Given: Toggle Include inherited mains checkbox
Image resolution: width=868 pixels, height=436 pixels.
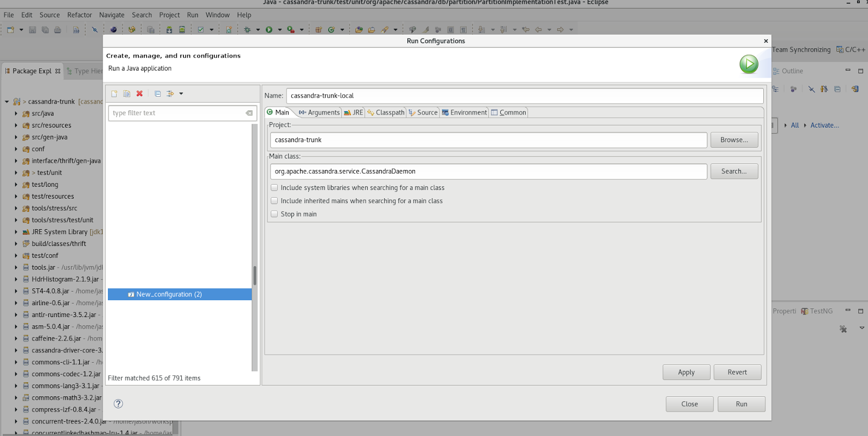Looking at the screenshot, I should 275,201.
